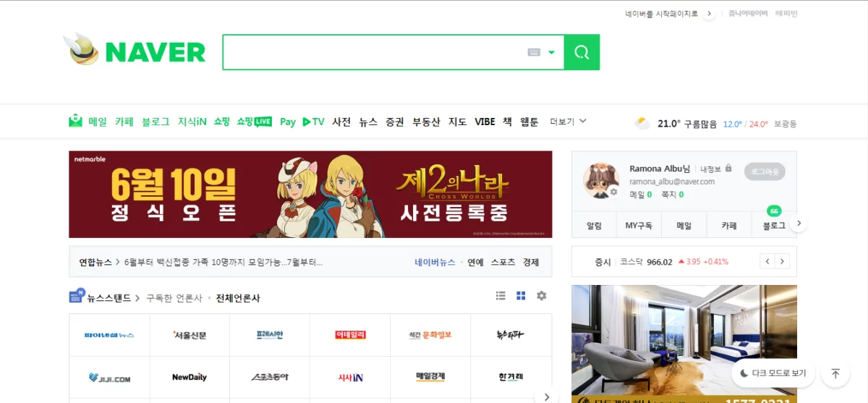The height and width of the screenshot is (403, 868).
Task: Click the Ramona Albu profile avatar
Action: point(601,180)
